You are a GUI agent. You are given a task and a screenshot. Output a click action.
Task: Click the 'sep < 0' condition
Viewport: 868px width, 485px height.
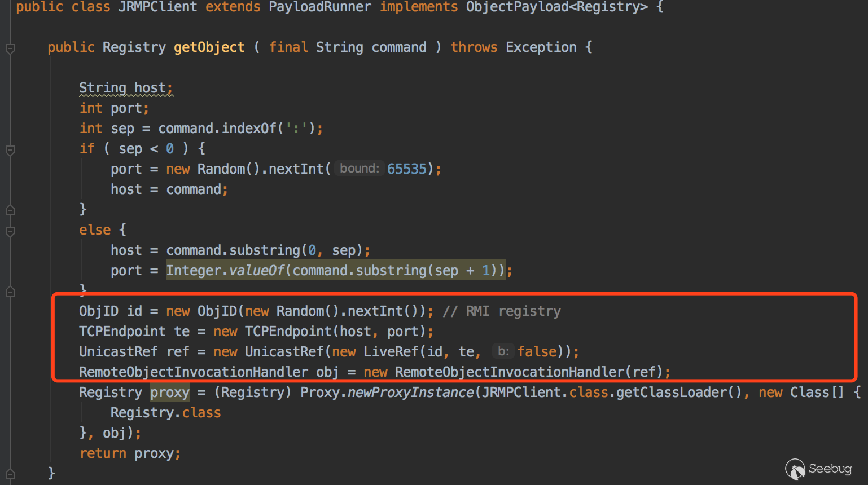(x=146, y=149)
